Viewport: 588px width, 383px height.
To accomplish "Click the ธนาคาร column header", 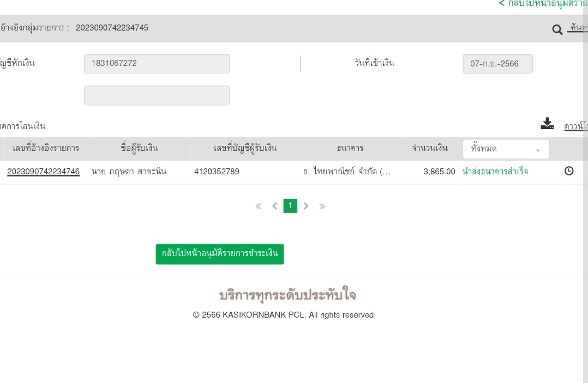I will click(x=350, y=148).
